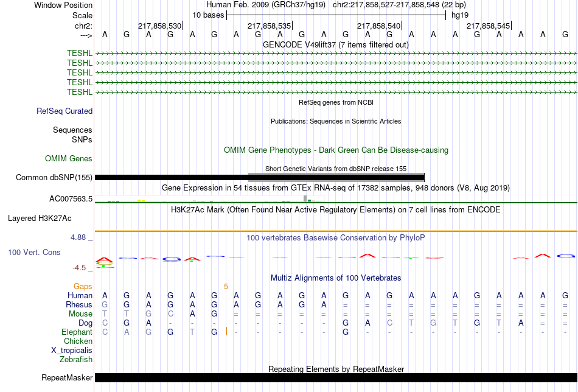Open the OMIM Gene Phenotypes track title

(336, 150)
